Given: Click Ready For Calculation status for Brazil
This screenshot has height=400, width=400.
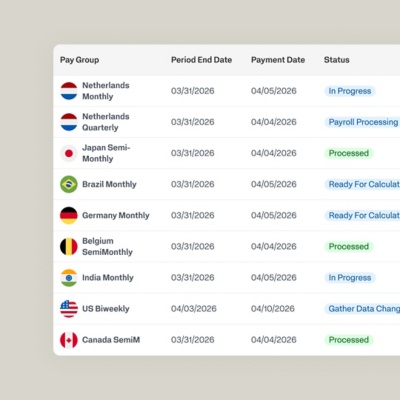Looking at the screenshot, I should pos(362,184).
